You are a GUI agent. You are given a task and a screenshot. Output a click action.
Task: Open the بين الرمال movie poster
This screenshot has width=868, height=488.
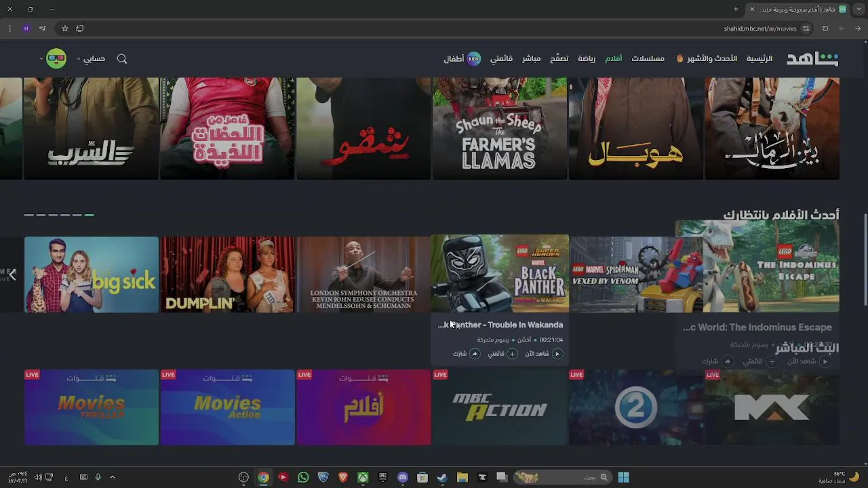point(772,128)
